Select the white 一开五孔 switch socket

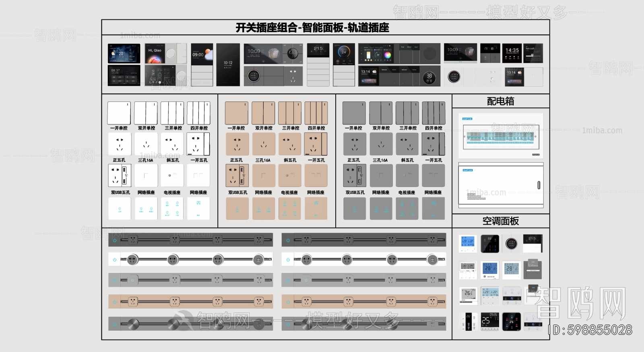(x=198, y=144)
